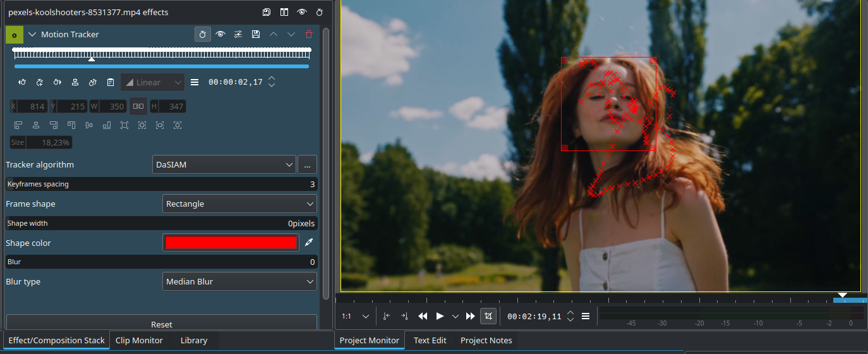Set zone in point in monitor
Image resolution: width=868 pixels, height=354 pixels.
pyautogui.click(x=387, y=316)
